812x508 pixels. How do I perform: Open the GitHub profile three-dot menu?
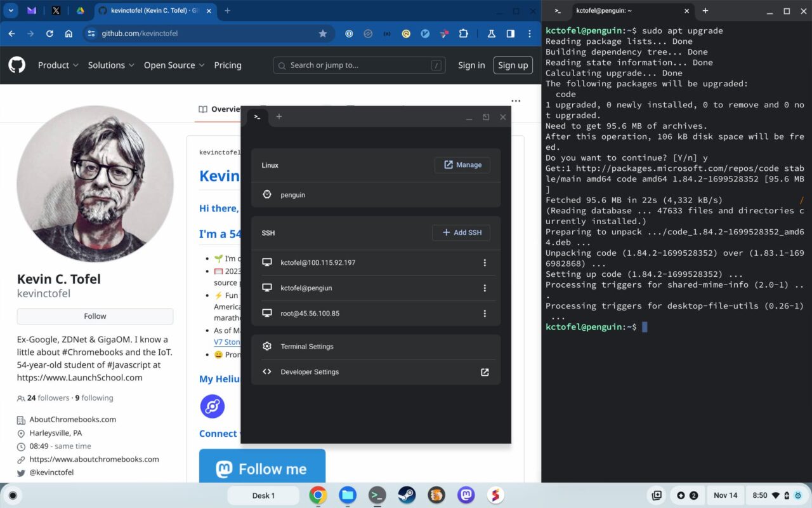pyautogui.click(x=516, y=101)
